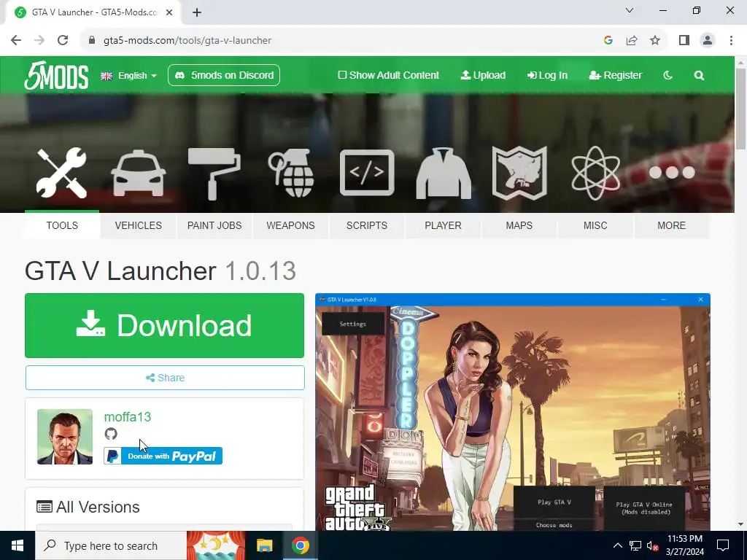Open the More three-dots icon
This screenshot has height=560, width=747.
coord(672,172)
